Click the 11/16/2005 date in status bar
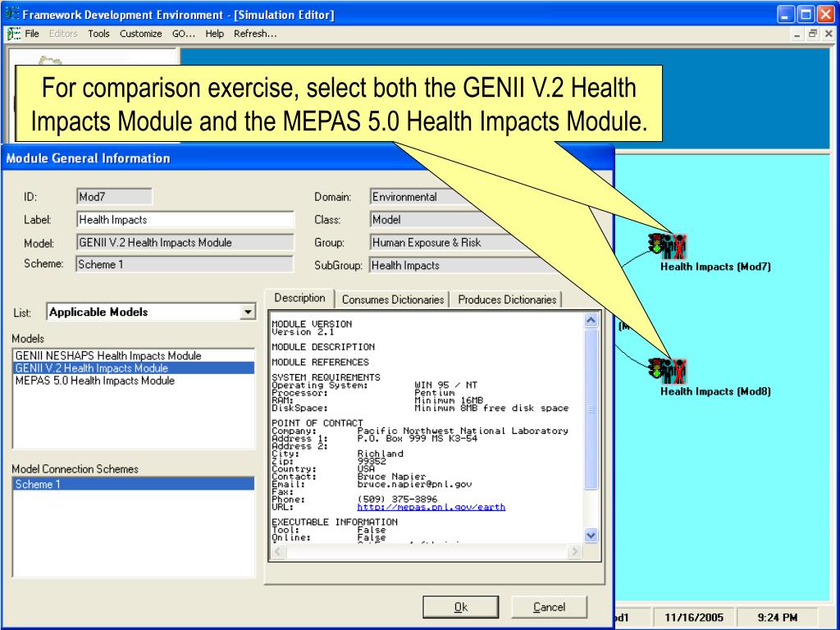 [x=694, y=618]
